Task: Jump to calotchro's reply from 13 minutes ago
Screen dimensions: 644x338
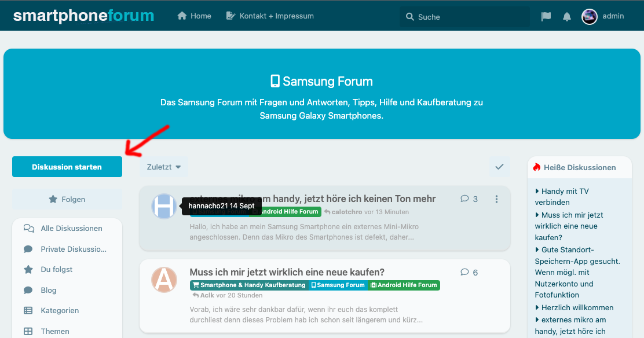Action: 367,212
